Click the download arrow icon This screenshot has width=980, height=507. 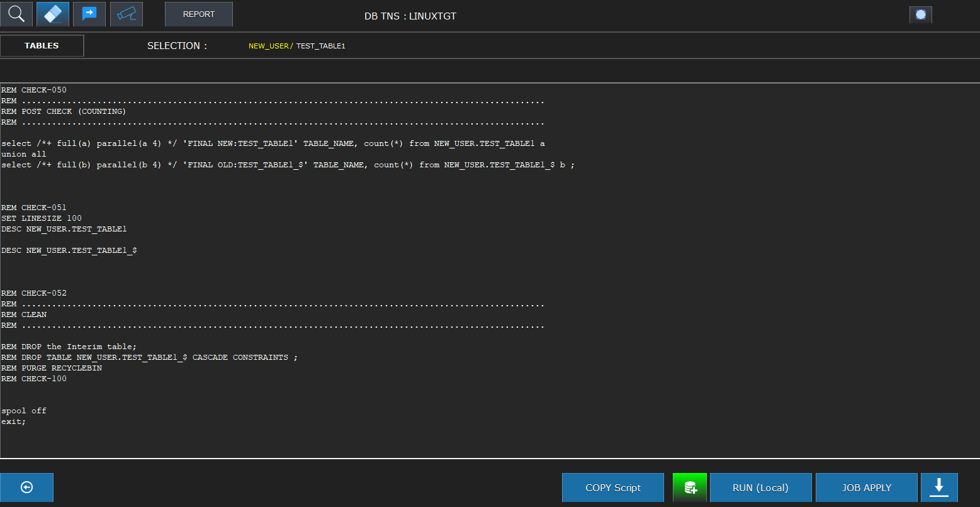click(x=939, y=487)
